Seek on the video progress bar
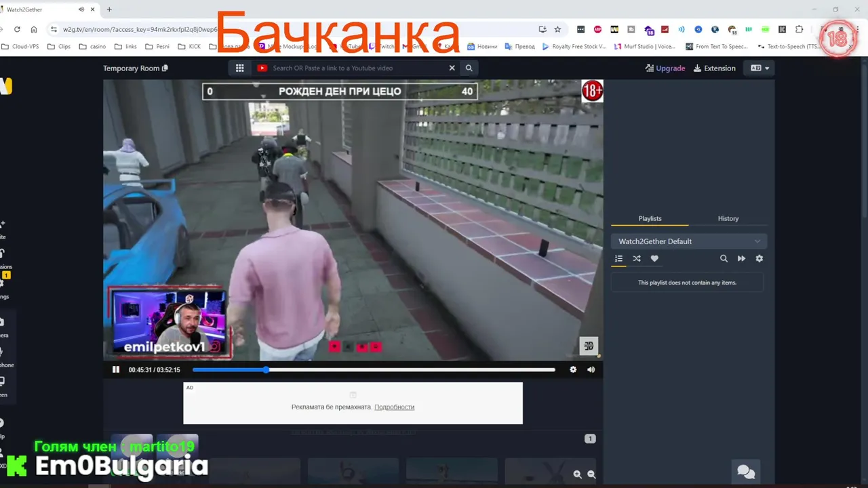Viewport: 868px width, 488px height. click(374, 369)
